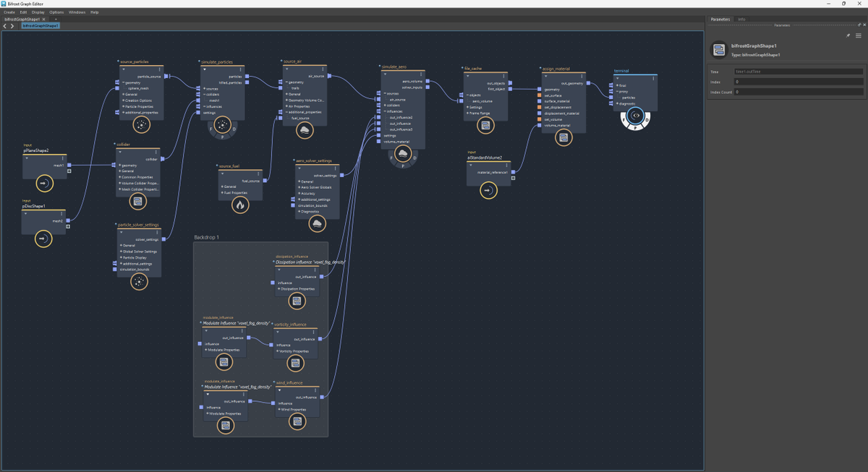Select the Parameters tab
Image resolution: width=868 pixels, height=472 pixels.
pos(720,20)
